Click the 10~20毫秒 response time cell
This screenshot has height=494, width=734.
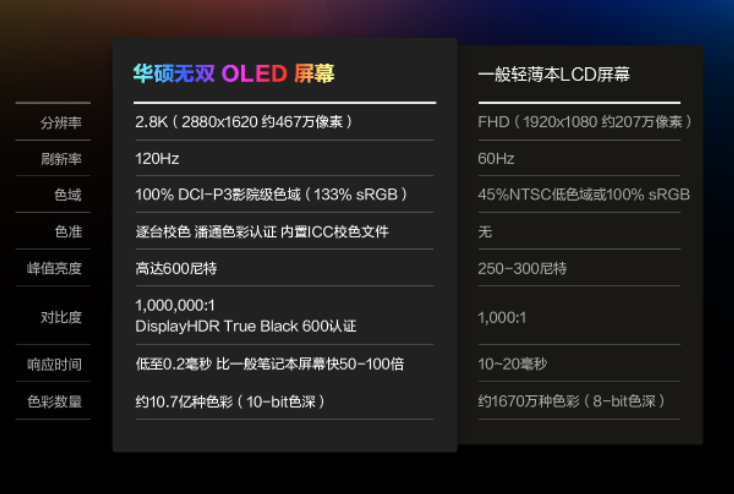click(x=513, y=364)
